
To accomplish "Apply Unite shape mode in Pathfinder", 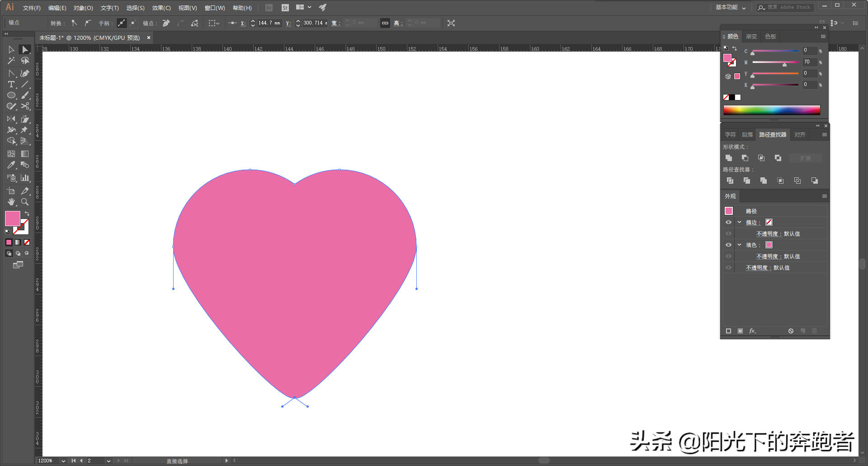I will pos(729,158).
